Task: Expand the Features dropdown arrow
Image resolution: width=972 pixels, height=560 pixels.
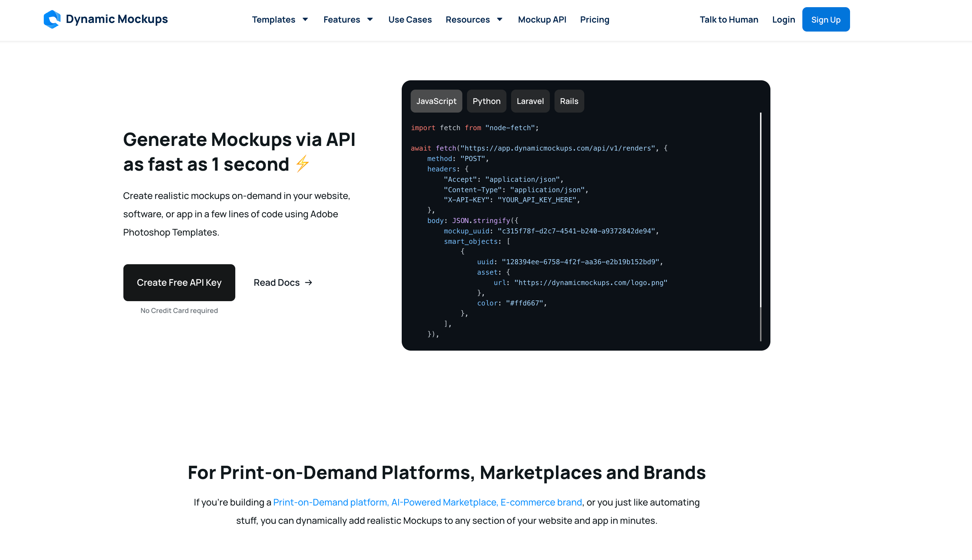Action: click(x=370, y=19)
